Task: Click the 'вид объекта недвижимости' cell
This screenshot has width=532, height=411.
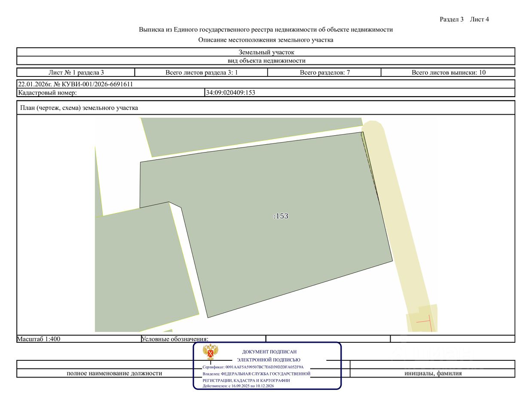Action: pyautogui.click(x=266, y=61)
